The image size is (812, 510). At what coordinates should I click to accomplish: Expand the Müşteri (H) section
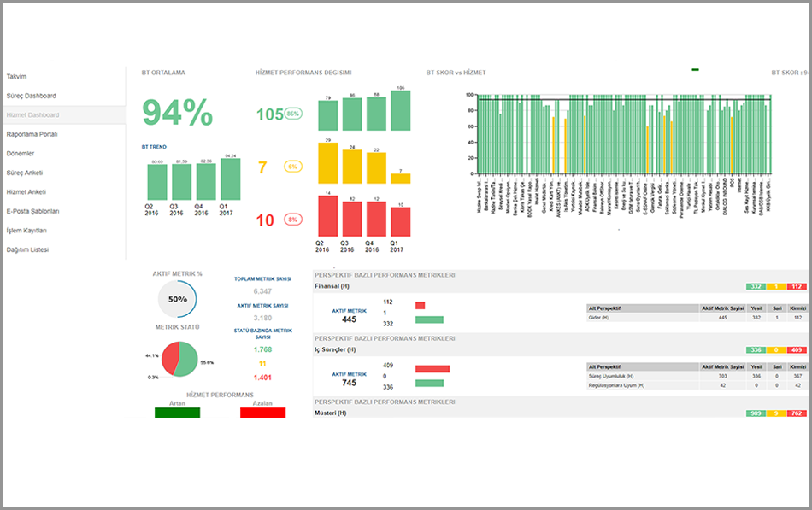click(x=330, y=413)
